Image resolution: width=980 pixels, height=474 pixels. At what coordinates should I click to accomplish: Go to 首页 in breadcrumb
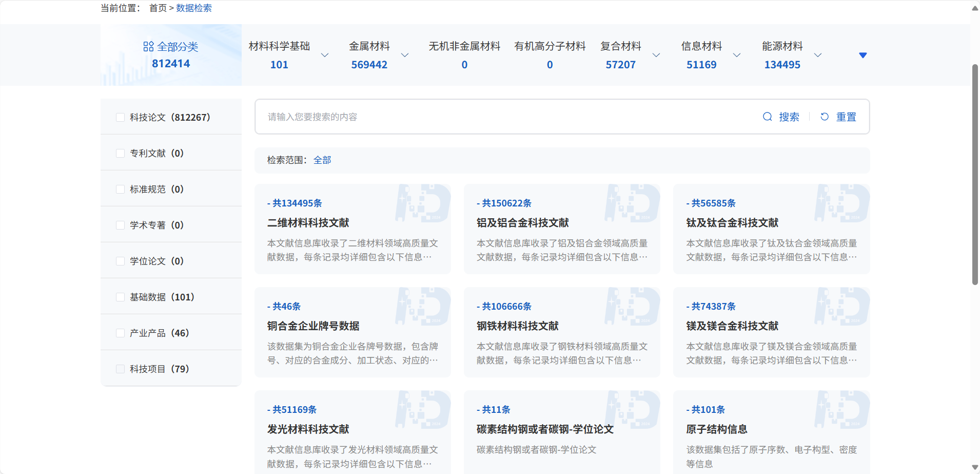tap(158, 8)
